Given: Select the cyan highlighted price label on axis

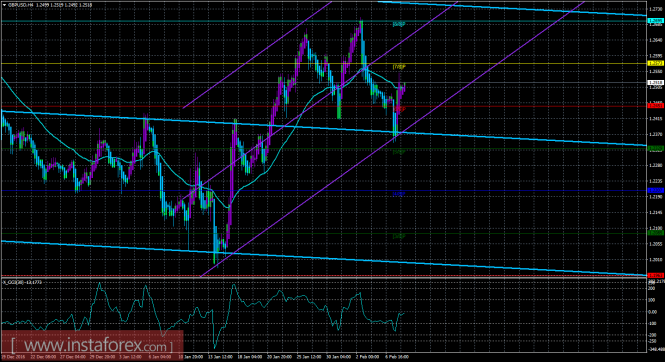Looking at the screenshot, I should click(x=655, y=20).
